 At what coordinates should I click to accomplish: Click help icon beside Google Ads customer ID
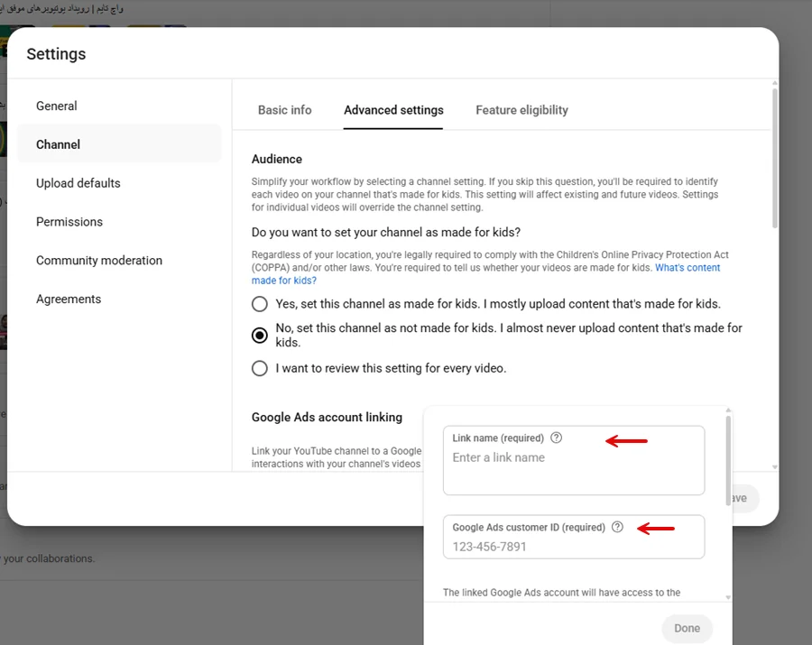617,528
